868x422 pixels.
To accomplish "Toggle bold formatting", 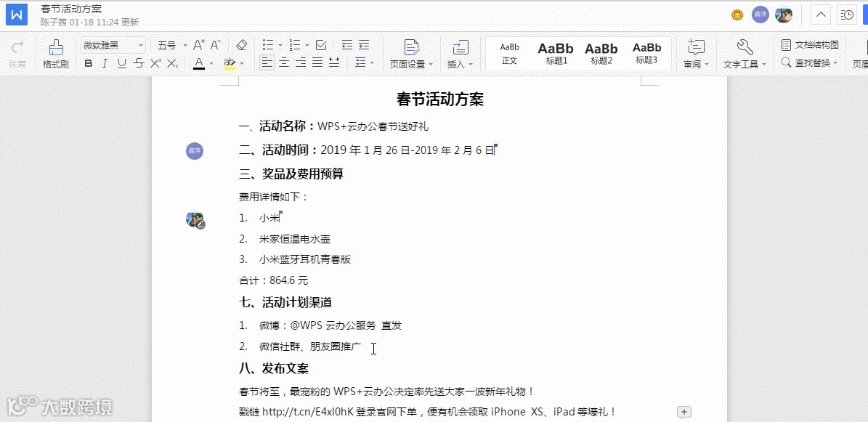I will [88, 63].
